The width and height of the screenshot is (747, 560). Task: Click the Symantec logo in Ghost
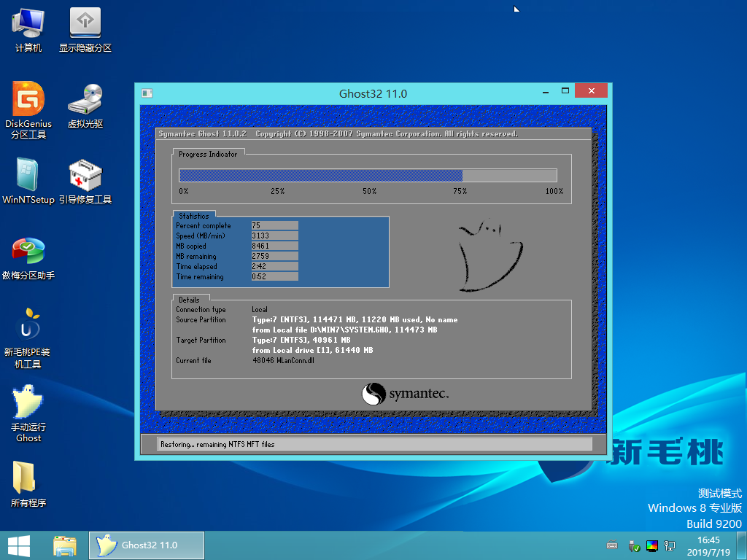pos(405,394)
